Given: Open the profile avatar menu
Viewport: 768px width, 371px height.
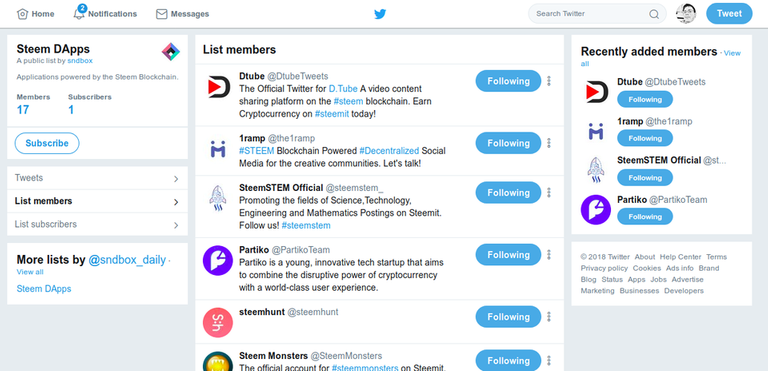Looking at the screenshot, I should pos(686,14).
